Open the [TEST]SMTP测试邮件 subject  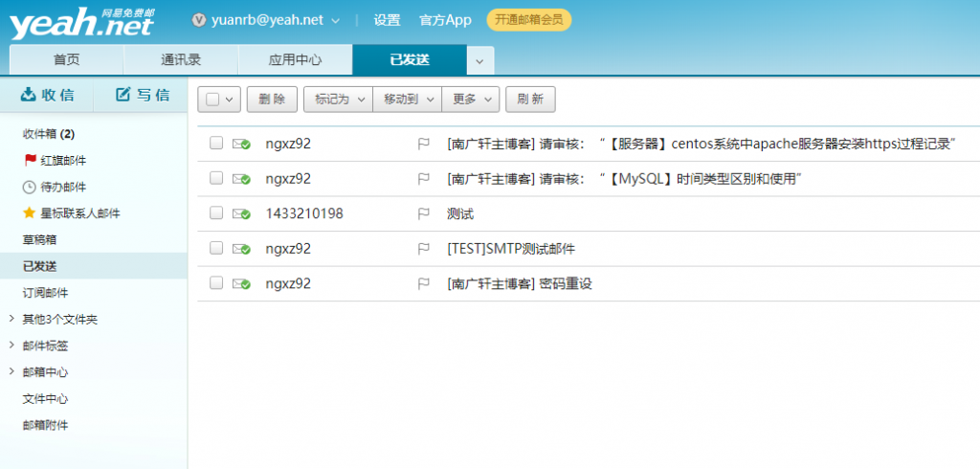pos(511,249)
